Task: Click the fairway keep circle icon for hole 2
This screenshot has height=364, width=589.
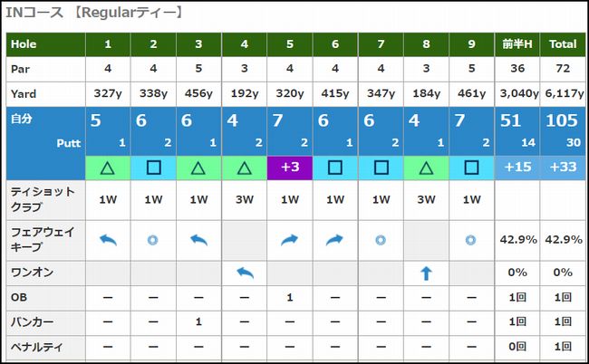Action: click(x=153, y=240)
